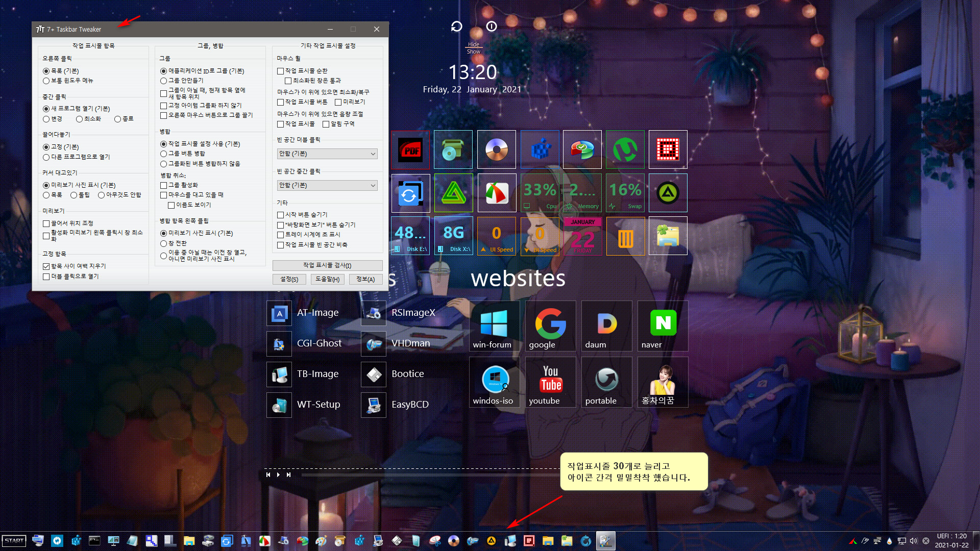The width and height of the screenshot is (980, 551).
Task: Open the Swap 16% gadget
Action: 625,193
